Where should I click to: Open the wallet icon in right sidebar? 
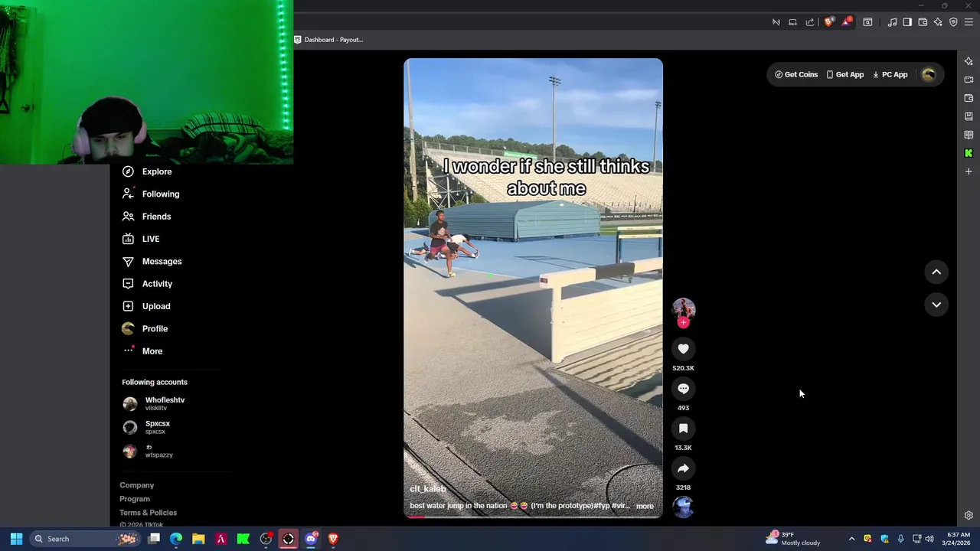[969, 98]
